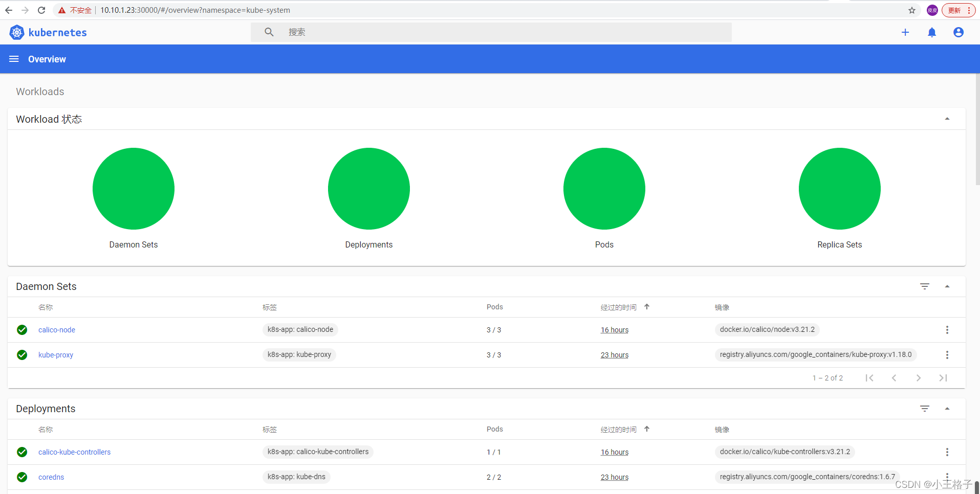Screen dimensions: 980x494
Task: Click the not-secure warning icon
Action: click(x=61, y=10)
